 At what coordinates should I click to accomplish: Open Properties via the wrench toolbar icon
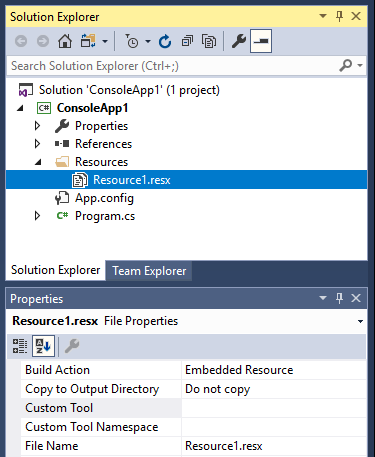pyautogui.click(x=239, y=41)
